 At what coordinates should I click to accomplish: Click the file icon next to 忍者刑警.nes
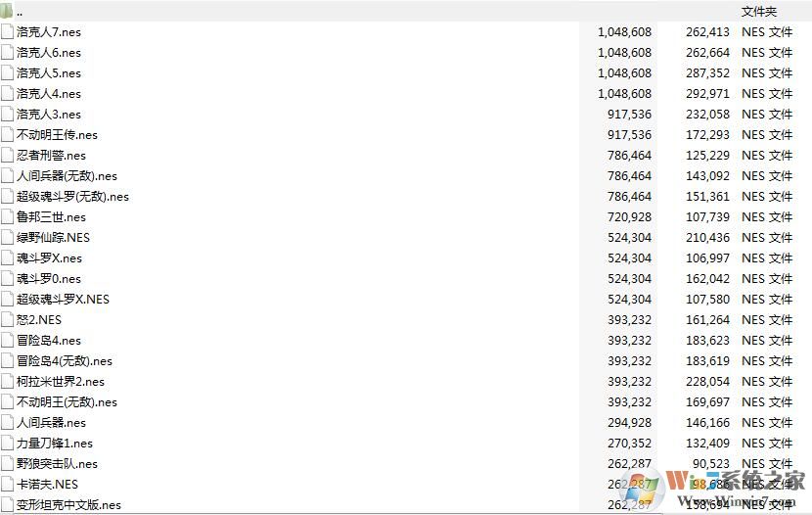[7, 155]
